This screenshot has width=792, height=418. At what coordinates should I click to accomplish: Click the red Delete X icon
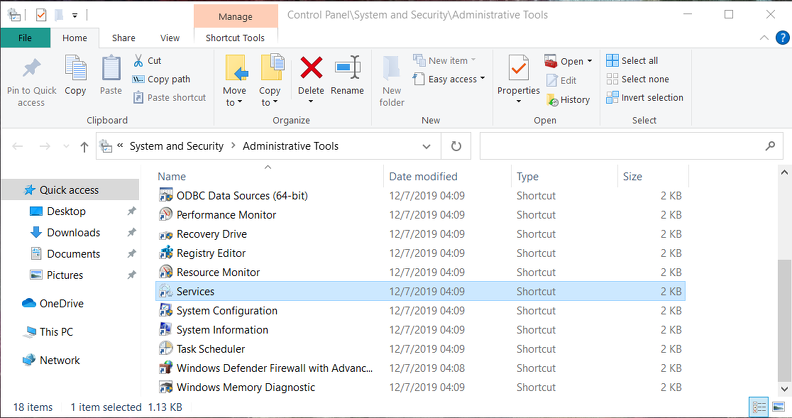pos(311,68)
